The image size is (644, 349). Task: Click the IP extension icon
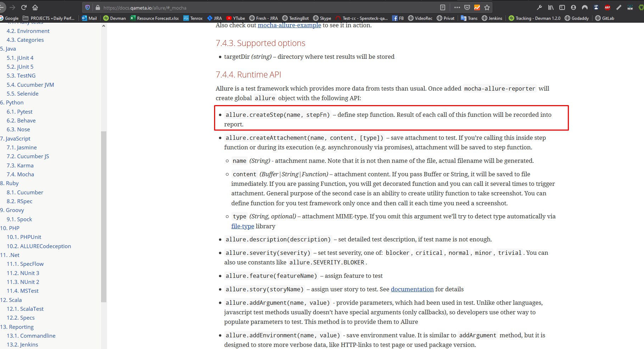pyautogui.click(x=596, y=7)
